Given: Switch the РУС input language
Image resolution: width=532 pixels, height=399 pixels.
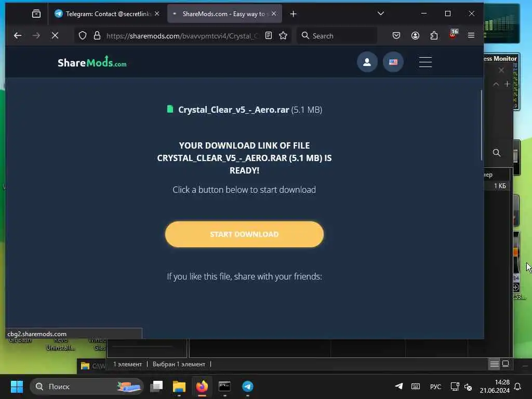Looking at the screenshot, I should click(435, 387).
